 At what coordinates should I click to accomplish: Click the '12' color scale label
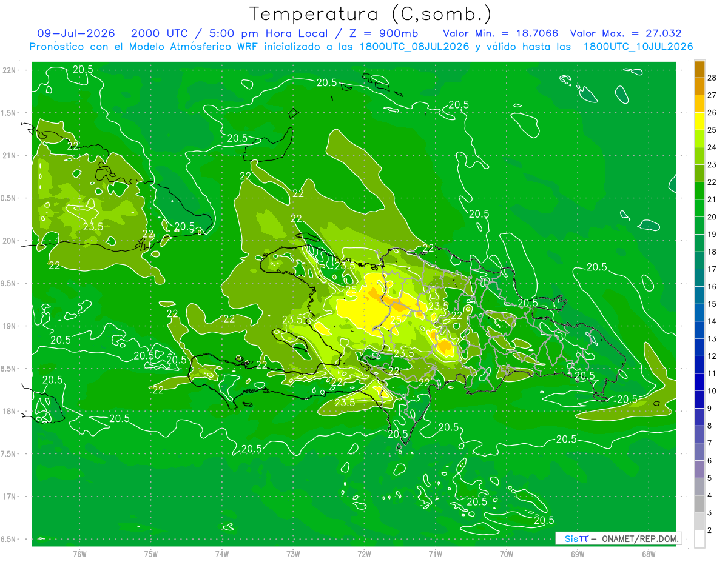712,356
